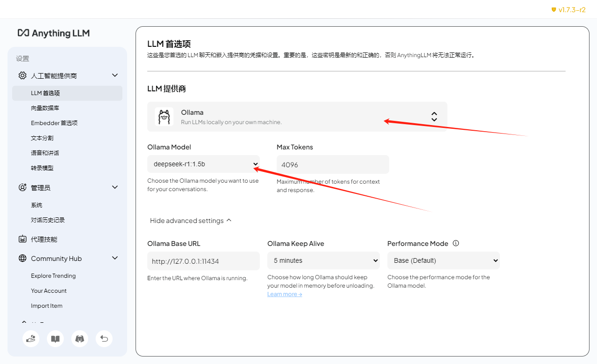Click the Learn more link
This screenshot has width=597, height=364.
[x=285, y=294]
